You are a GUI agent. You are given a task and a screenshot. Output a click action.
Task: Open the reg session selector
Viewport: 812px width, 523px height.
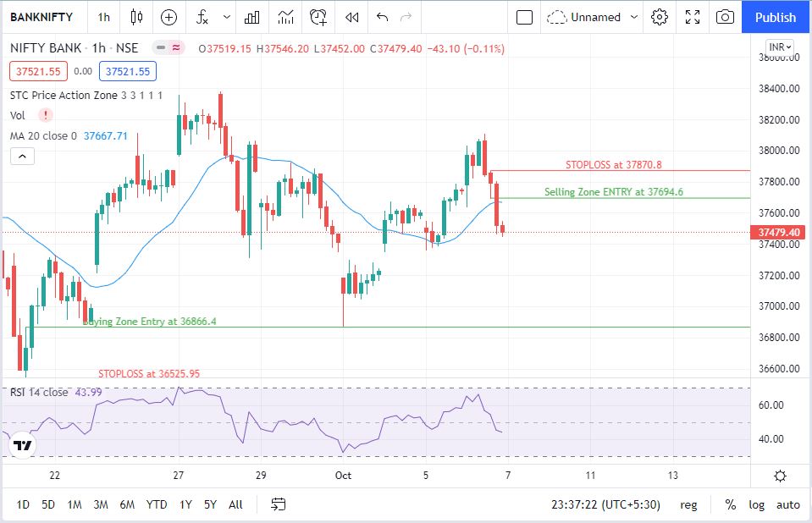coord(688,505)
